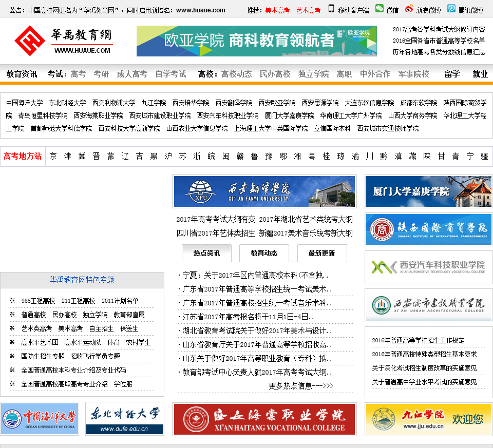Click 立信国际本科 in the school list

coord(332,128)
